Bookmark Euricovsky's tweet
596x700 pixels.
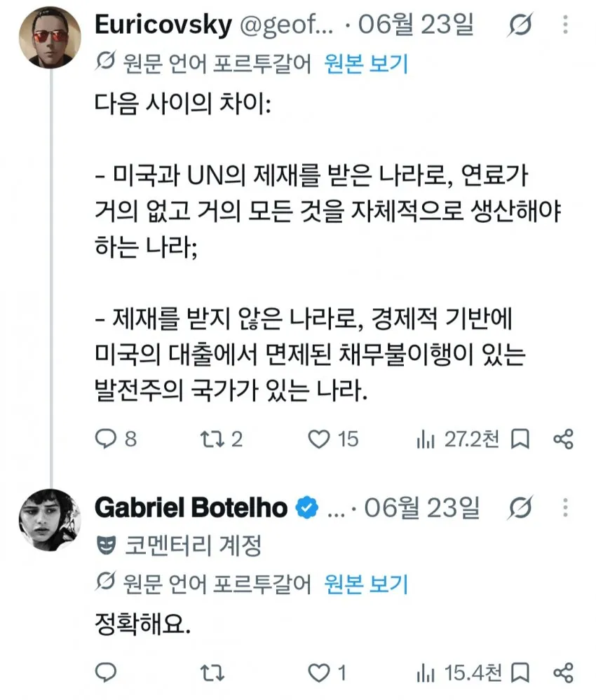click(520, 439)
